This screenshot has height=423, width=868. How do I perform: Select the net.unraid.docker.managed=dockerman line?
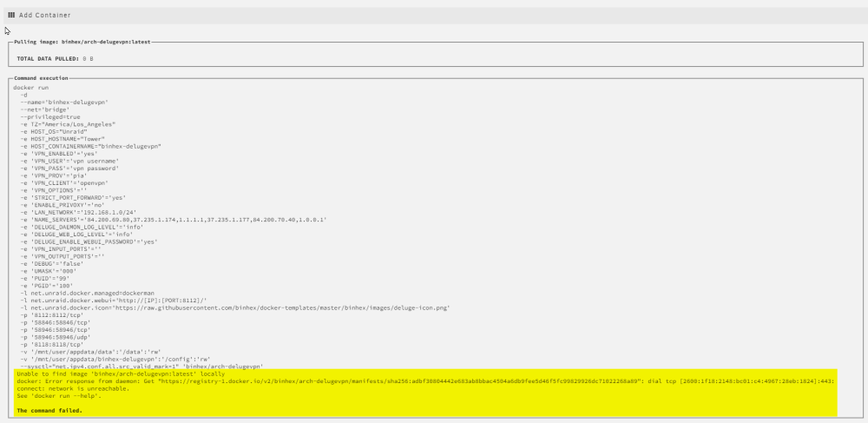[88, 293]
